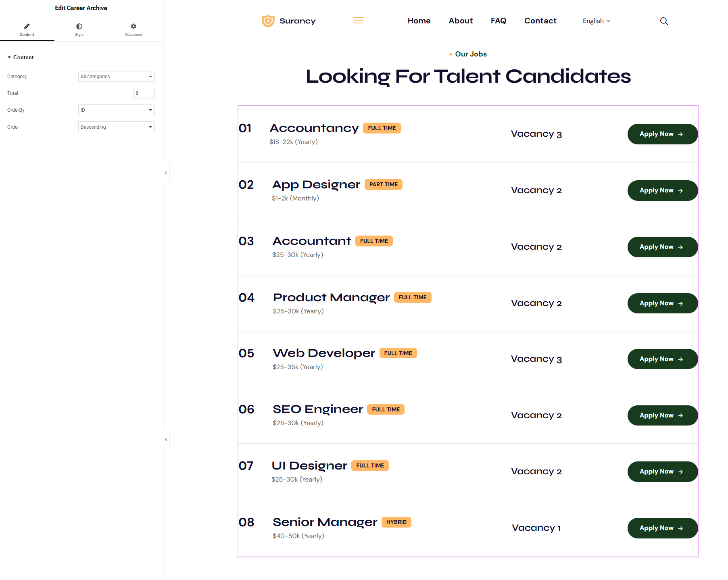Open the Senior Manager job title

[325, 522]
